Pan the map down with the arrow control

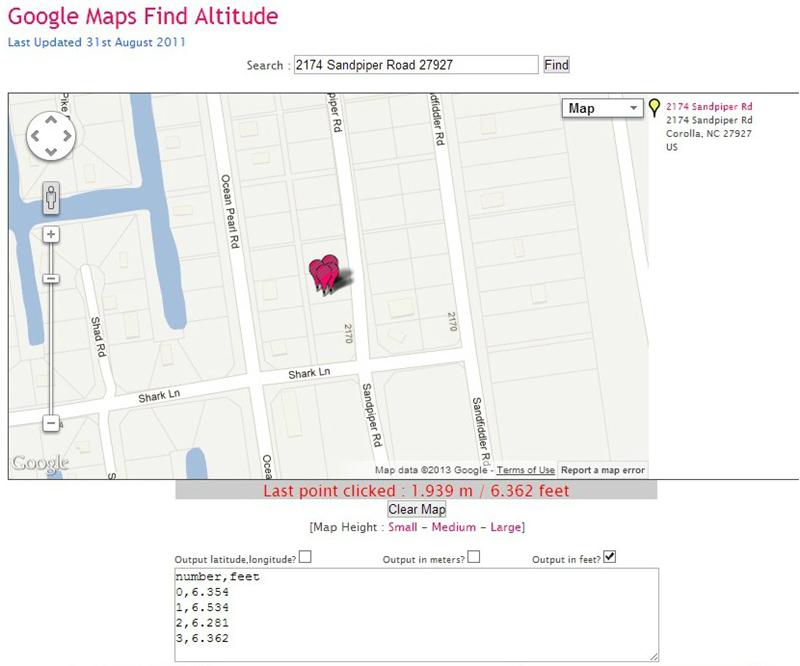(x=51, y=151)
